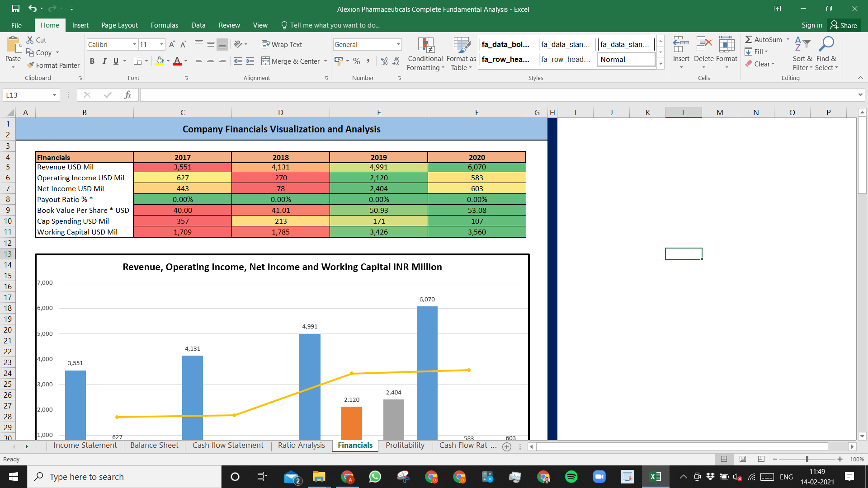
Task: Open the Page Layout tab
Action: [119, 25]
